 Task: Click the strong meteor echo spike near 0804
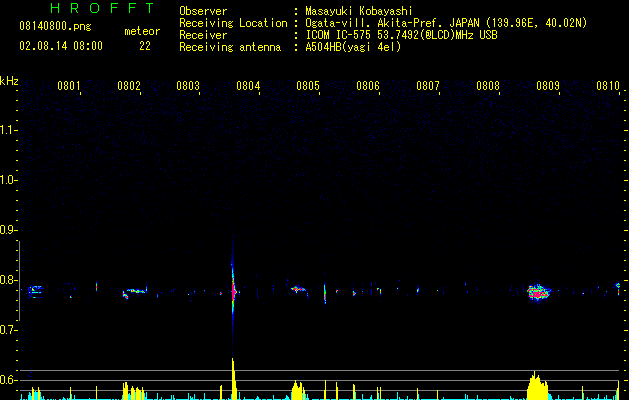click(x=233, y=292)
